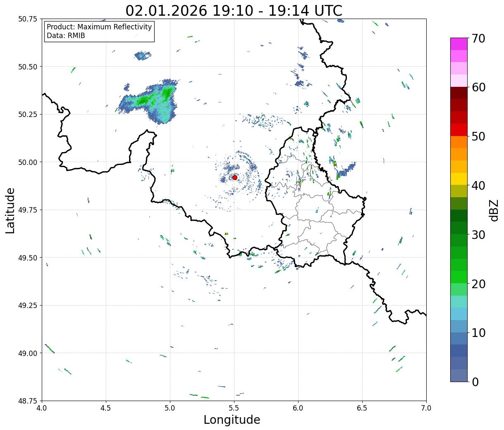
Task: Pick the light cyan swatch below 20
Action: (x=459, y=301)
